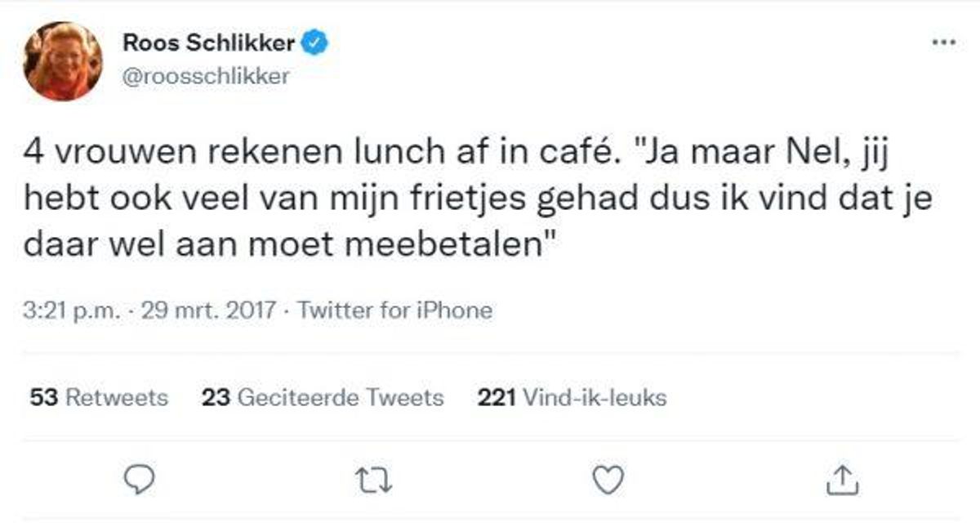Image resolution: width=980 pixels, height=523 pixels.
Task: Click the date 29 mrt. 2017
Action: click(210, 311)
